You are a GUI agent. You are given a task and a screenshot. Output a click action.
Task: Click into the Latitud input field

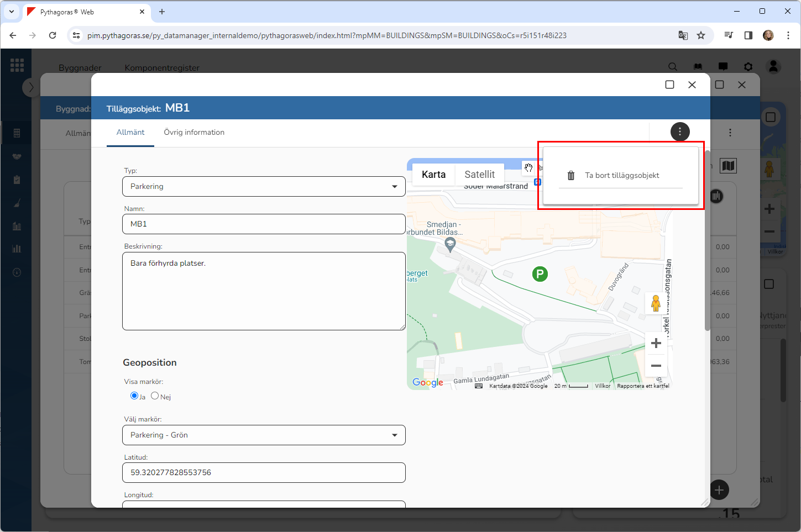tap(264, 473)
